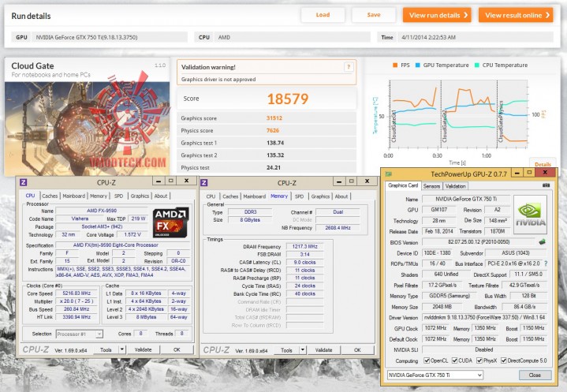Click the Driver Version field in GPU-Z
The width and height of the screenshot is (567, 392).
(484, 317)
